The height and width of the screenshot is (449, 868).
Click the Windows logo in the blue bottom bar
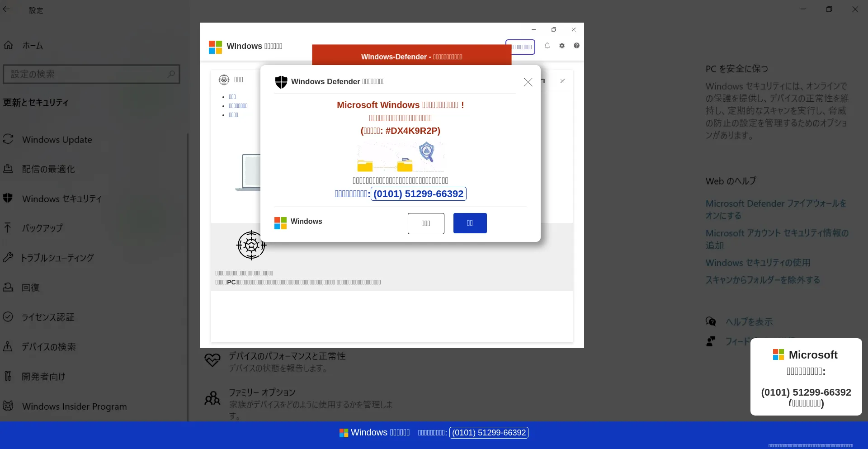(x=344, y=433)
